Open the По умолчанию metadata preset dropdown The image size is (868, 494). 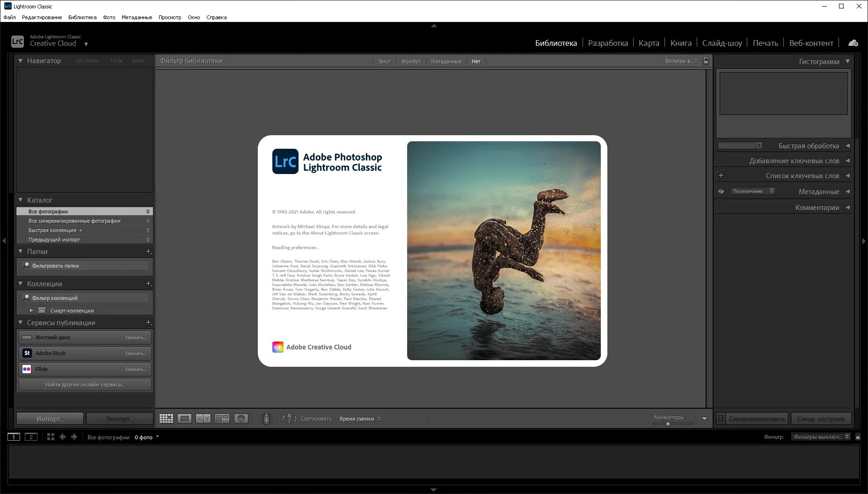coord(752,191)
